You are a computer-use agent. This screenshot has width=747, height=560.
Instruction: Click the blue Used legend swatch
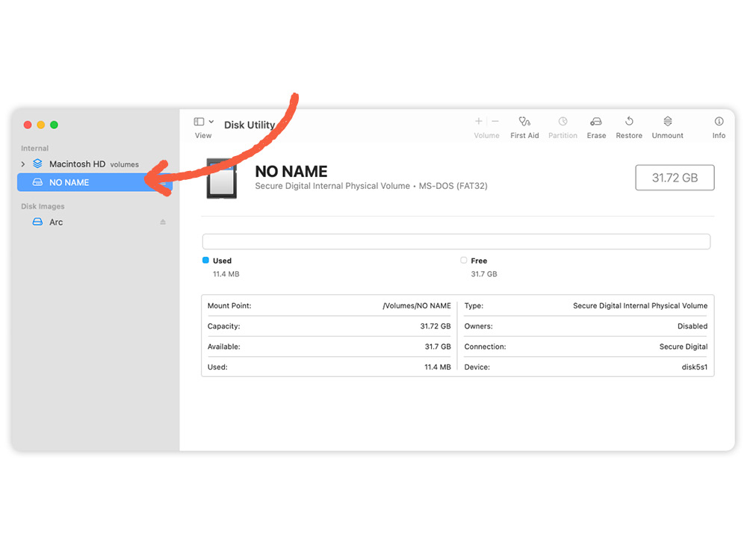[206, 261]
